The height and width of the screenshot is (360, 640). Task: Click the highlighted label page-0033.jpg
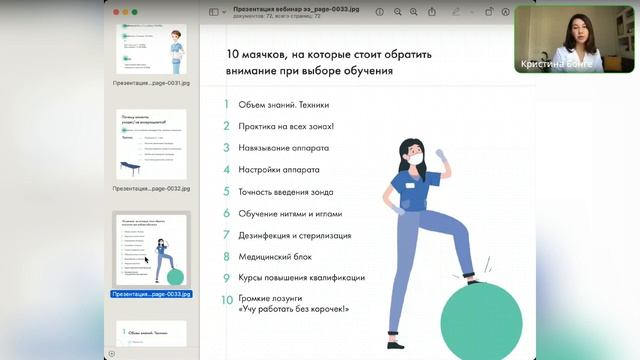pos(151,294)
